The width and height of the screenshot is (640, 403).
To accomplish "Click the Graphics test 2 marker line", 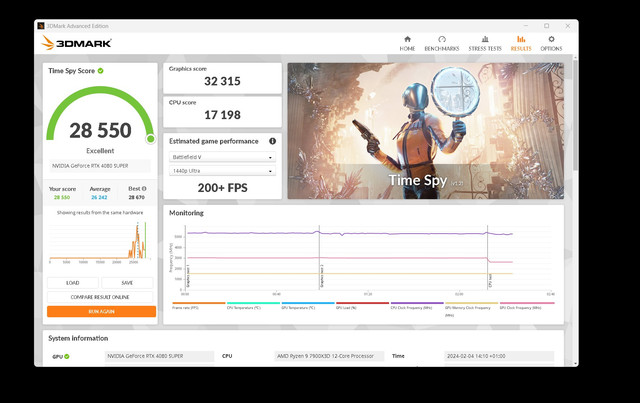I will [320, 257].
